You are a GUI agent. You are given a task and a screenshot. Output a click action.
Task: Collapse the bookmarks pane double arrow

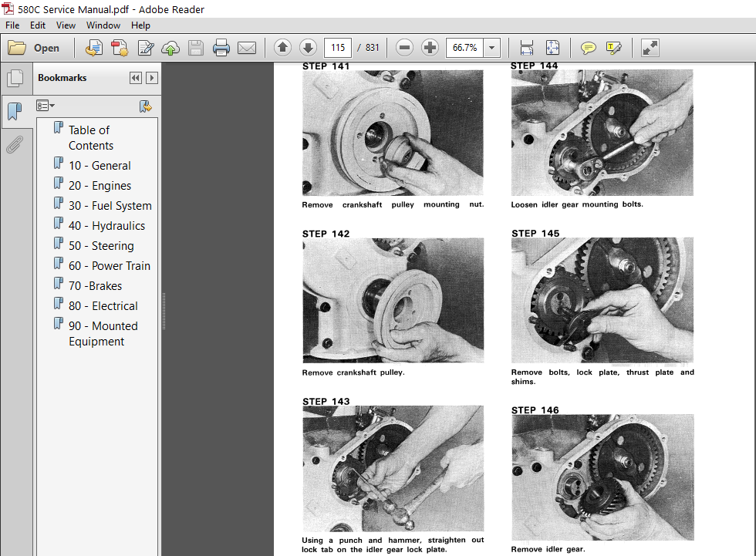(136, 78)
